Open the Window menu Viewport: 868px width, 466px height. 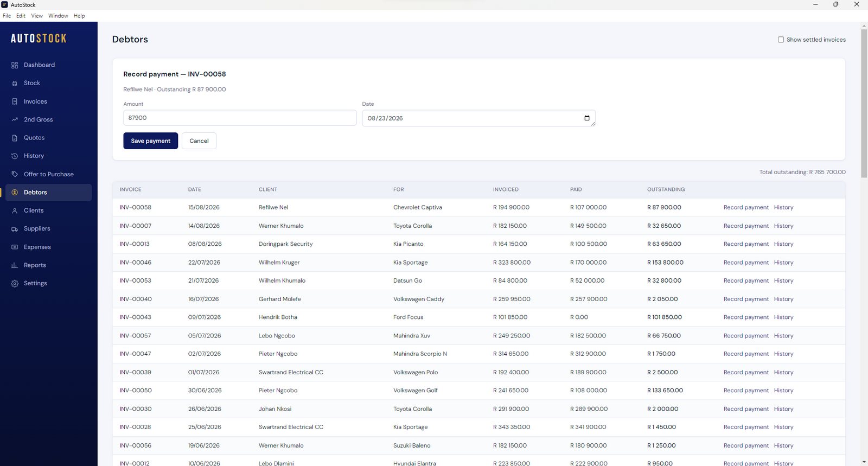[x=58, y=16]
